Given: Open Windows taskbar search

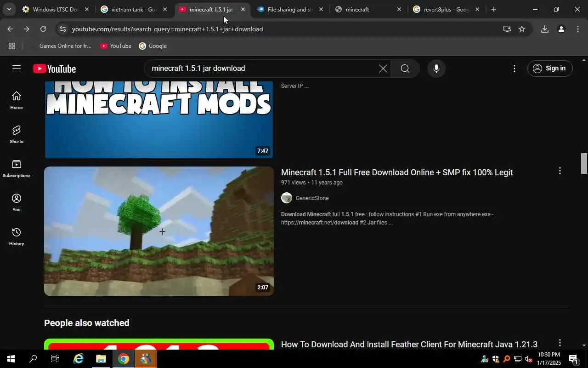Looking at the screenshot, I should pyautogui.click(x=33, y=359).
